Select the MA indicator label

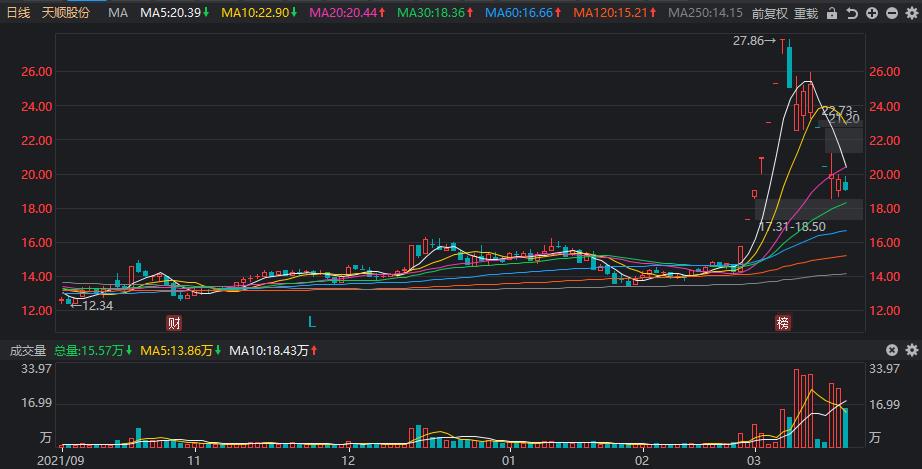pos(118,13)
